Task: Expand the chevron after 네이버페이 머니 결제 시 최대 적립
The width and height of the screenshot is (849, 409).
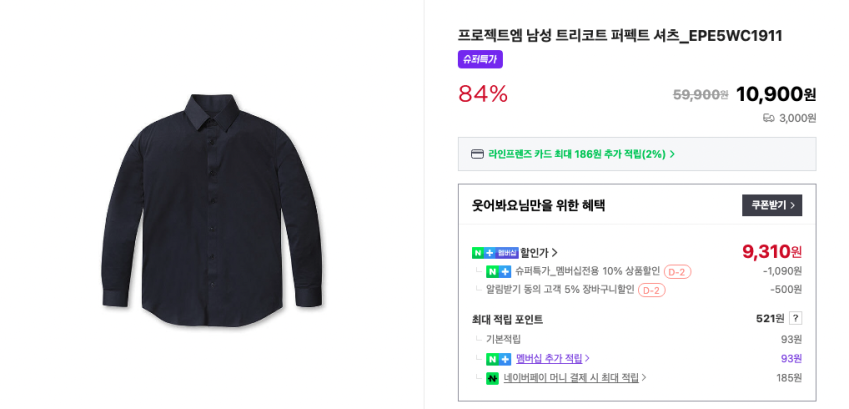Action: (x=644, y=378)
